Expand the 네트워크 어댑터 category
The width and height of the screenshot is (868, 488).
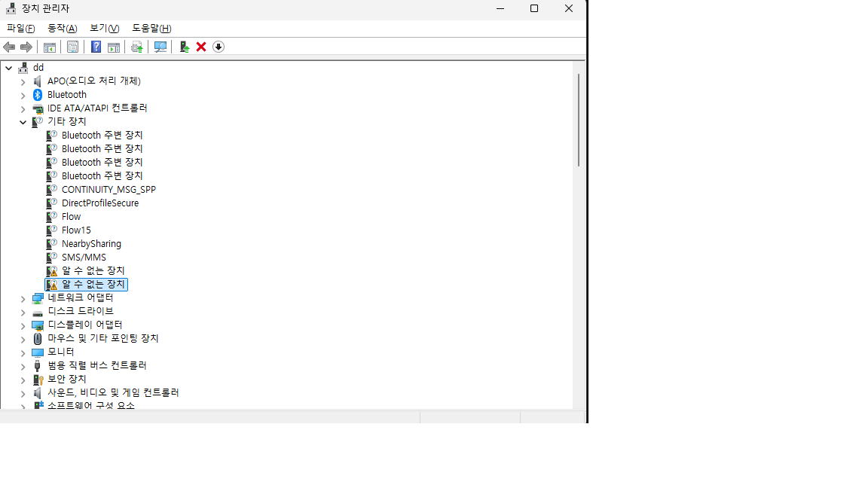23,298
